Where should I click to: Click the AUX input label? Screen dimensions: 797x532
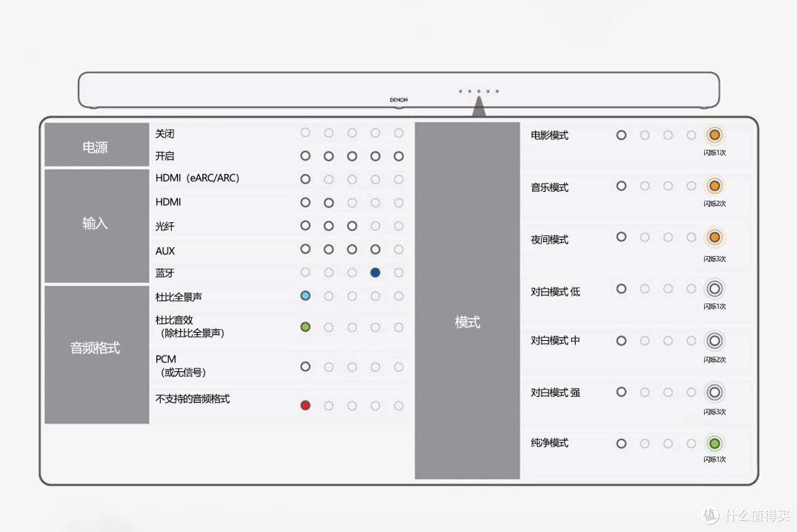(x=165, y=251)
